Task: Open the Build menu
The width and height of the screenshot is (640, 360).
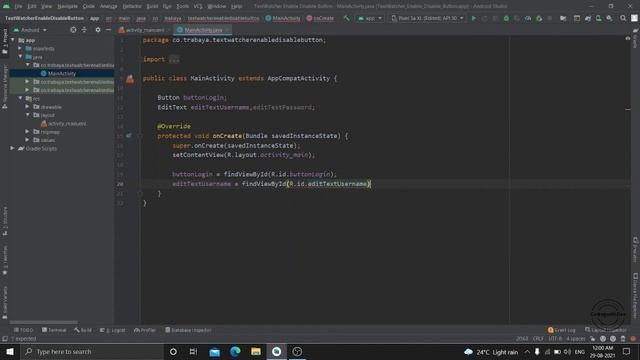Action: click(x=152, y=6)
